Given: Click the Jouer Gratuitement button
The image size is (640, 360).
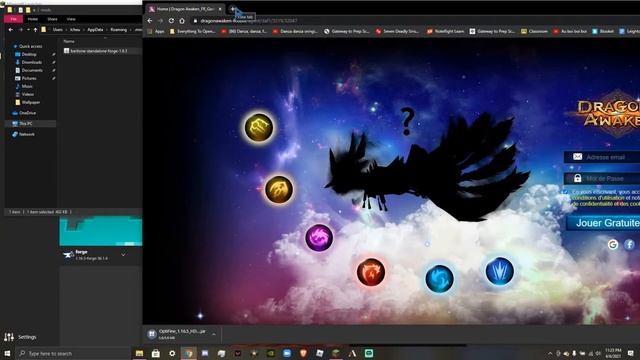Looking at the screenshot, I should [x=603, y=223].
